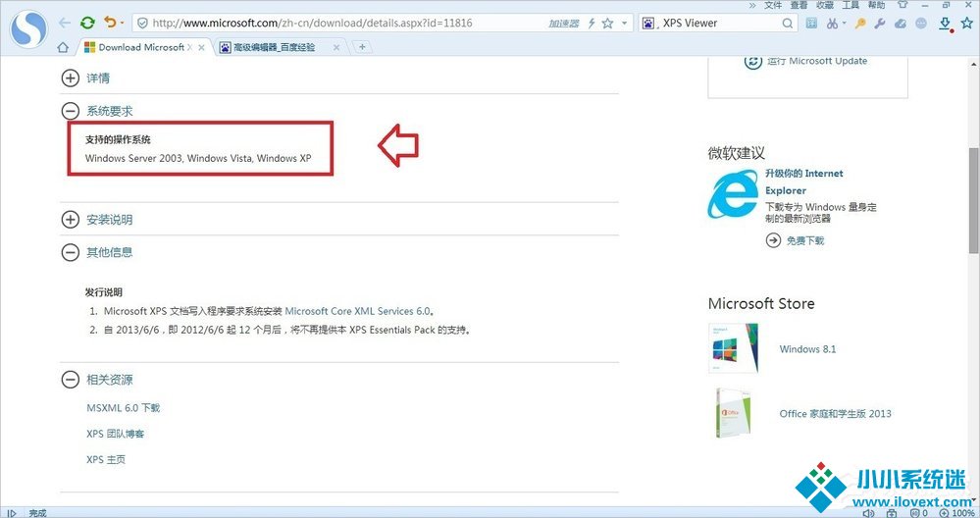Screen dimensions: 980x518
Task: Focus the XPS Viewer search box
Action: [719, 24]
